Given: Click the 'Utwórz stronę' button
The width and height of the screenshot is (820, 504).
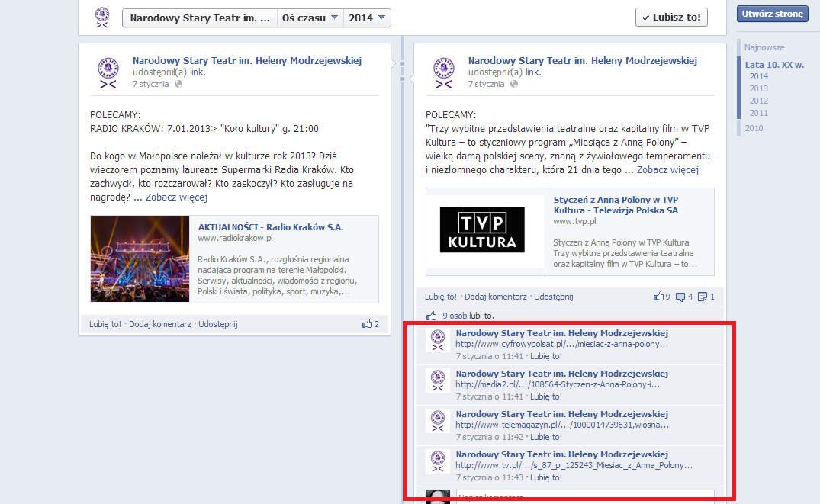Looking at the screenshot, I should [x=773, y=14].
